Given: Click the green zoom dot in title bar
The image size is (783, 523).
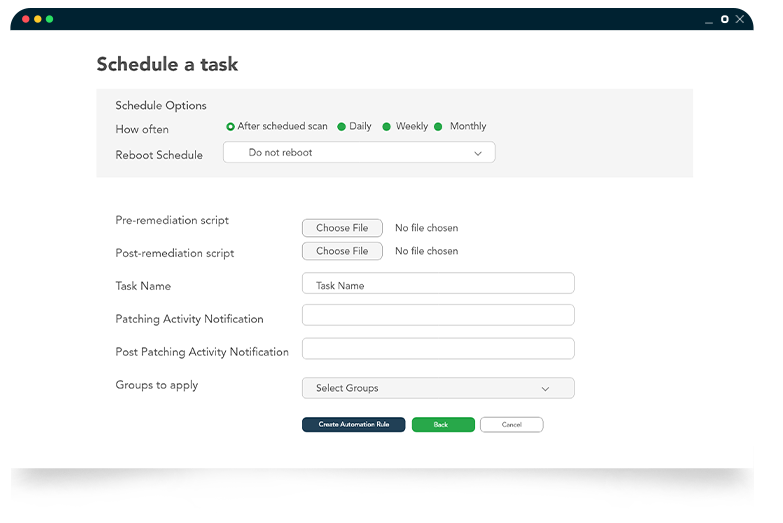Looking at the screenshot, I should click(49, 19).
